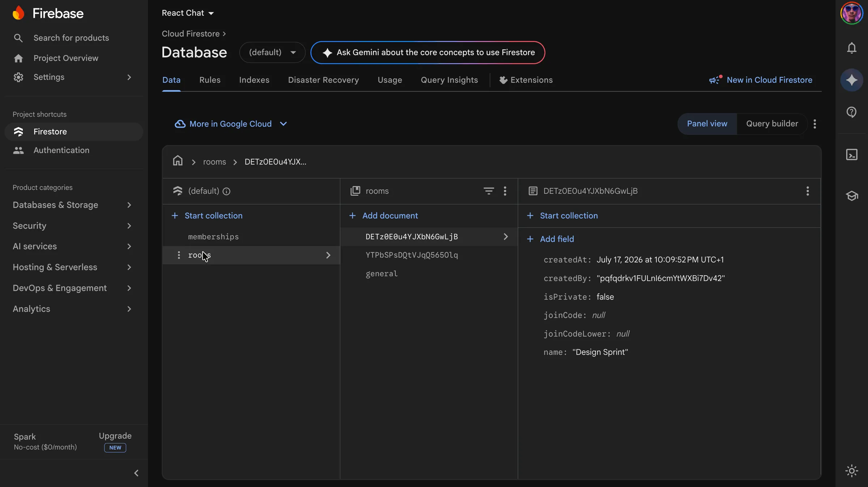This screenshot has height=487, width=868.
Task: Click the Add field button
Action: pos(550,239)
